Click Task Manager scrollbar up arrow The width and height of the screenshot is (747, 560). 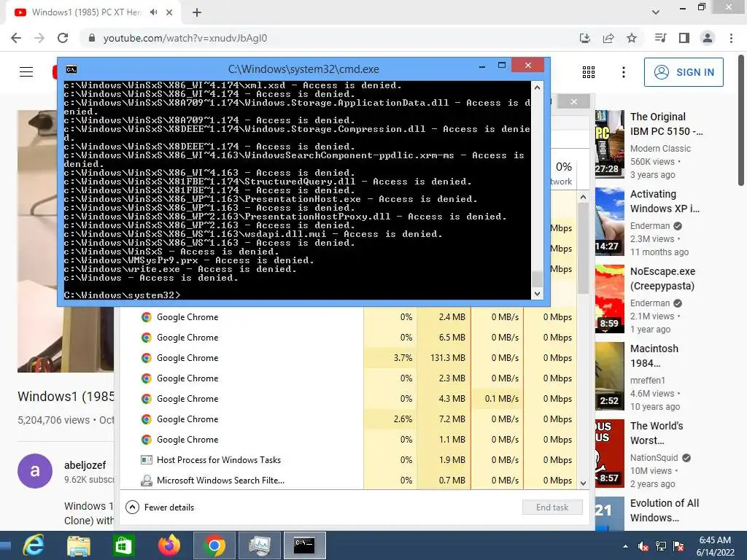coord(583,197)
